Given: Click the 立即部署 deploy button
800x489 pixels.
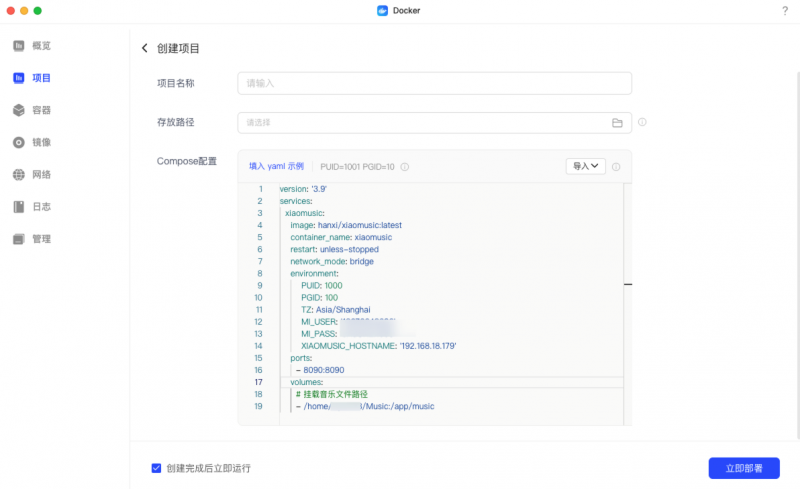Looking at the screenshot, I should pyautogui.click(x=744, y=468).
